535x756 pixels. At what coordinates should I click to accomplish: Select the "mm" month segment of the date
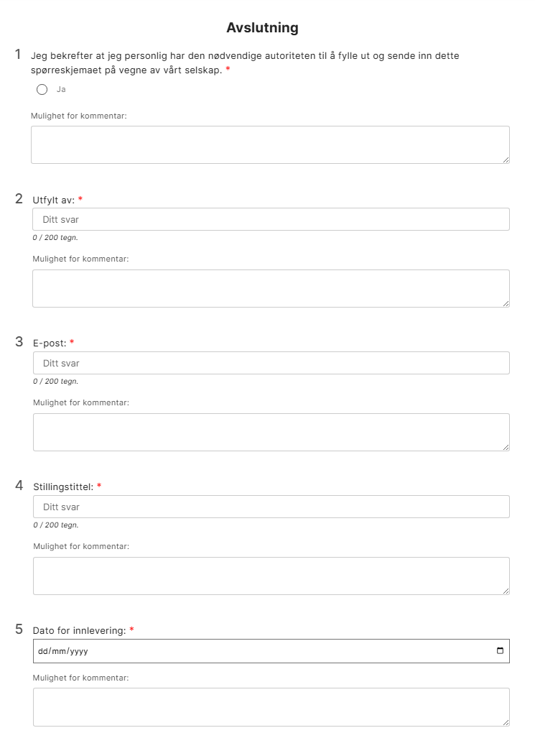(x=57, y=651)
